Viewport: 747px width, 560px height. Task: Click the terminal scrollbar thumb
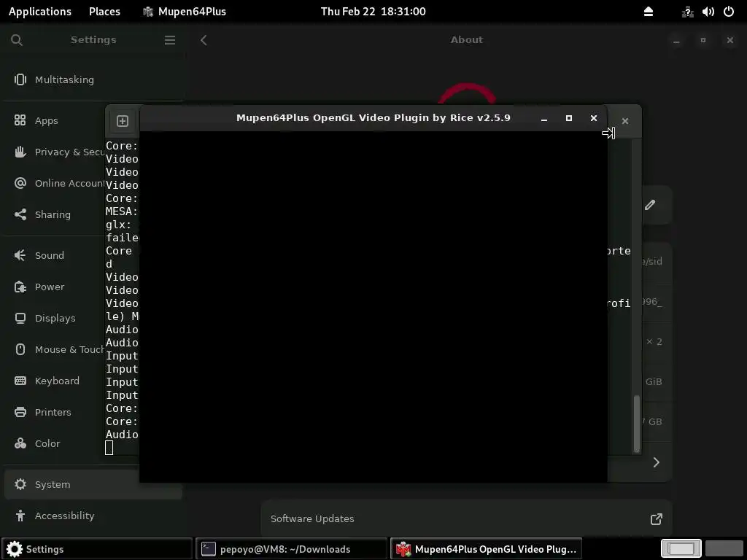click(x=636, y=424)
